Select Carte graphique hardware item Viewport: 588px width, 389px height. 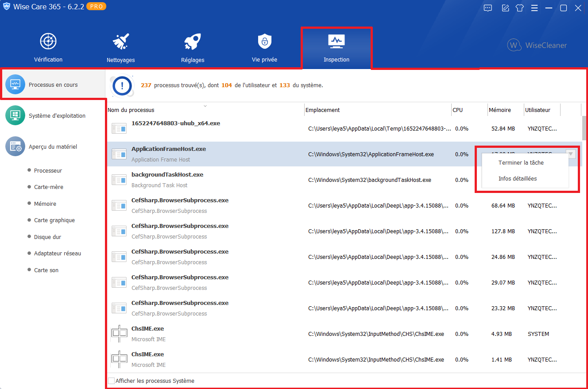(54, 220)
